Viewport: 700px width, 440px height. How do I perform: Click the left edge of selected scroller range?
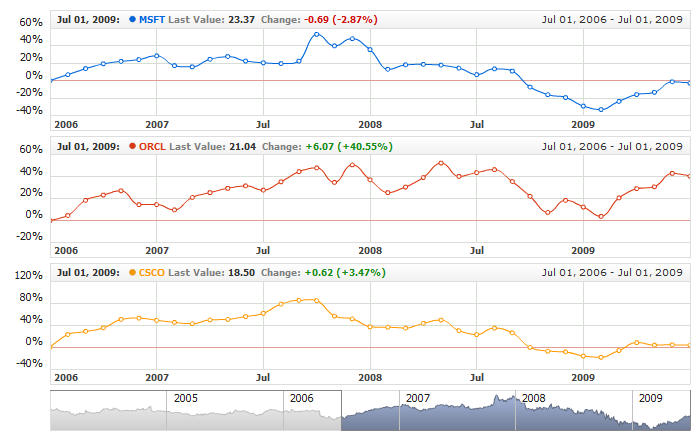[x=341, y=410]
